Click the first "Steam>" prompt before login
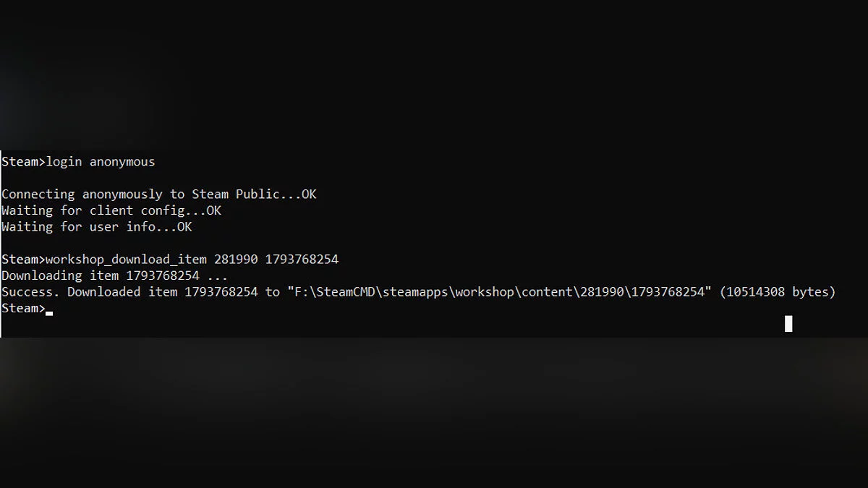This screenshot has width=868, height=488. [22, 162]
